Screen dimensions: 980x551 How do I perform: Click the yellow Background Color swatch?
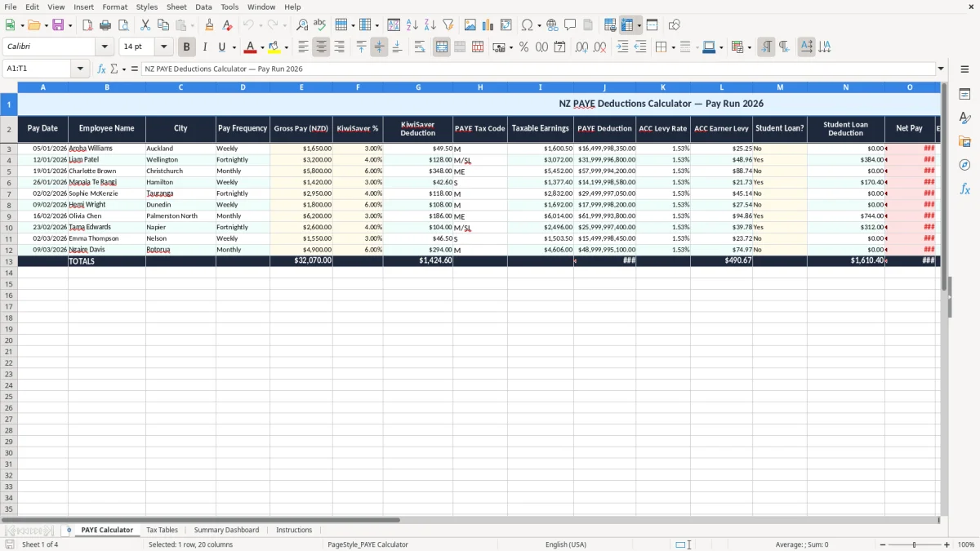[x=274, y=47]
